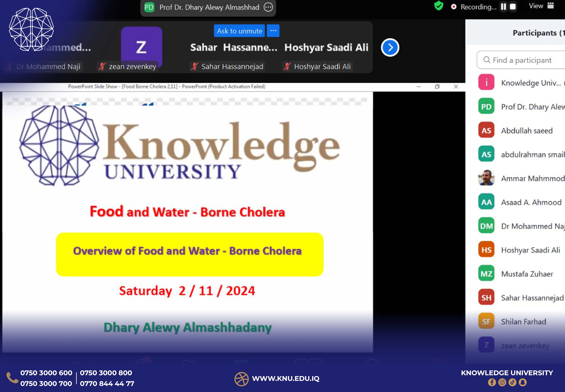Restore down the PowerPoint Slide Show window
Screen dimensions: 565x392
tap(437, 86)
